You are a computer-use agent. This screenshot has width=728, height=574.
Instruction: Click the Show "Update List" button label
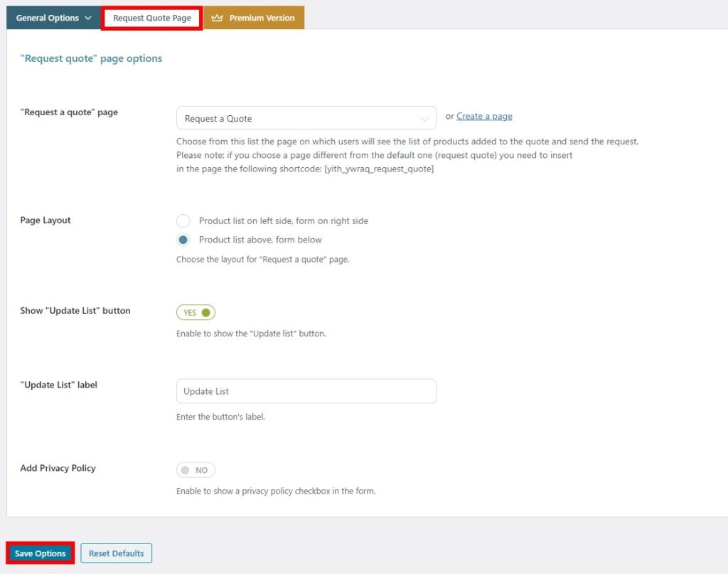(x=75, y=311)
